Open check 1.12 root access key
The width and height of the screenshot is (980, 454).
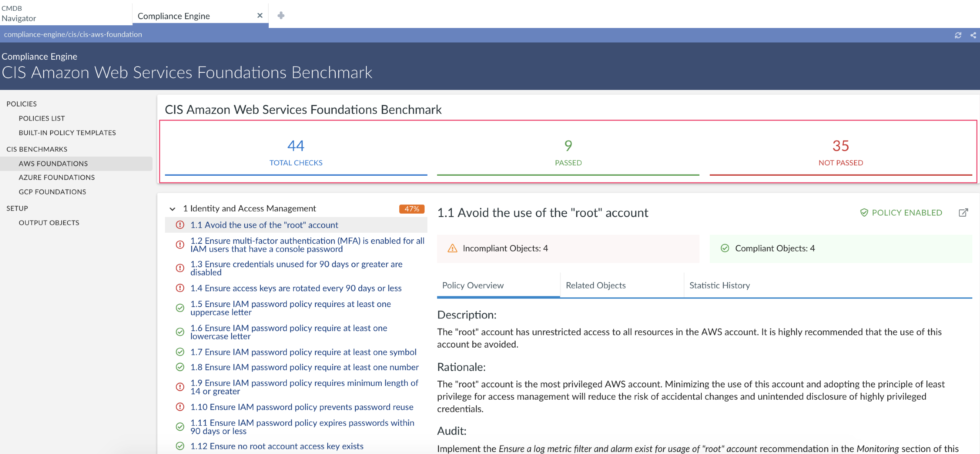tap(277, 446)
